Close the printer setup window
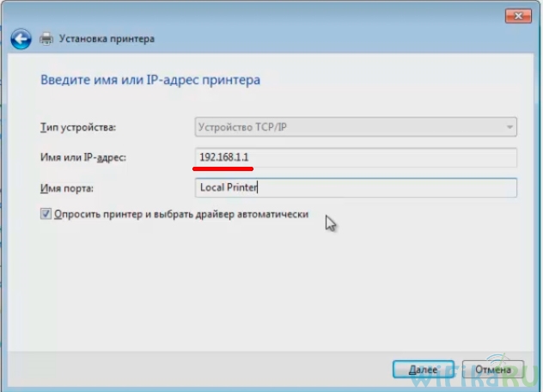The image size is (543, 392). coord(514,12)
